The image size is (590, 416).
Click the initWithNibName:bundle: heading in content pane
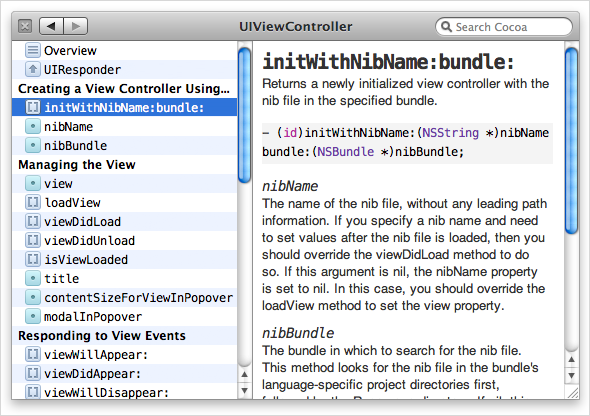[388, 61]
